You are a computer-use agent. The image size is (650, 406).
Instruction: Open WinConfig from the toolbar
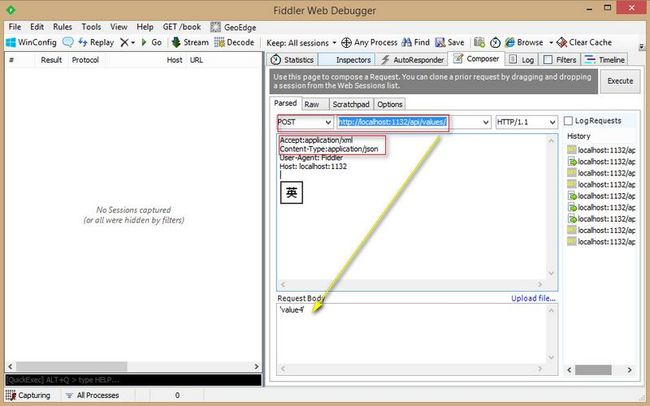click(32, 42)
